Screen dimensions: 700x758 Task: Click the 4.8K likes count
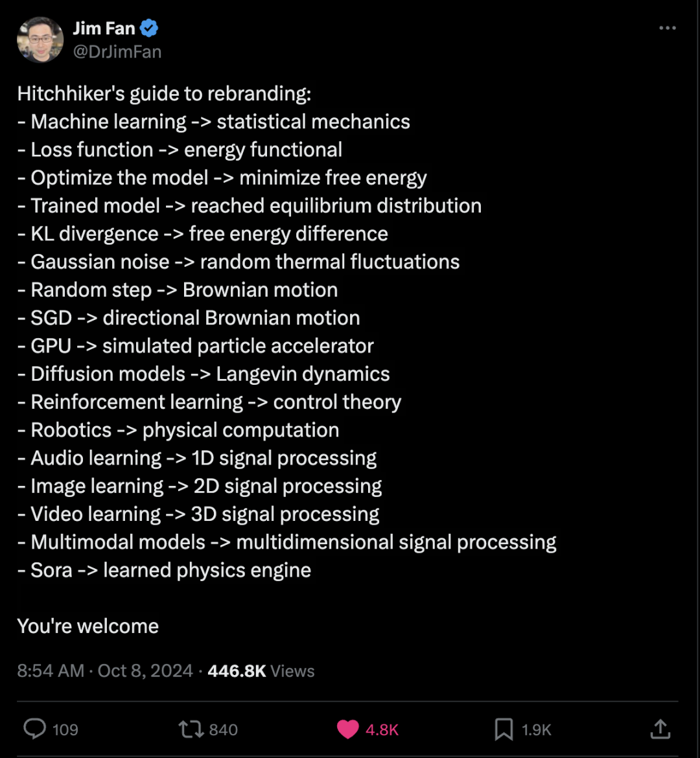click(x=382, y=729)
